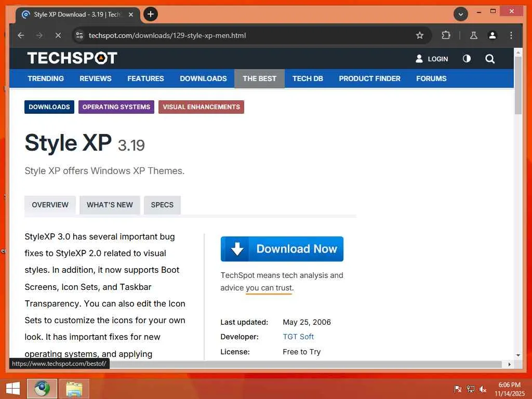Click the LOGIN user link
The height and width of the screenshot is (399, 532).
[x=432, y=59]
